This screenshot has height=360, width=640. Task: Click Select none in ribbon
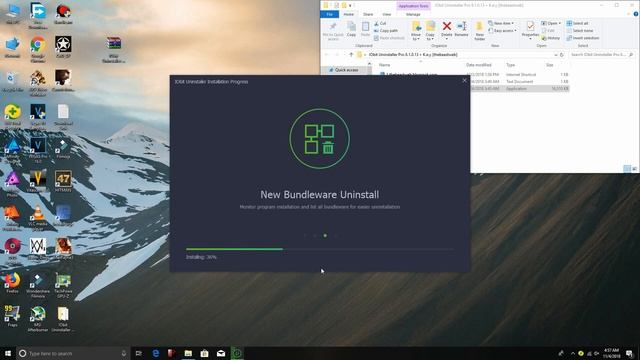point(580,31)
